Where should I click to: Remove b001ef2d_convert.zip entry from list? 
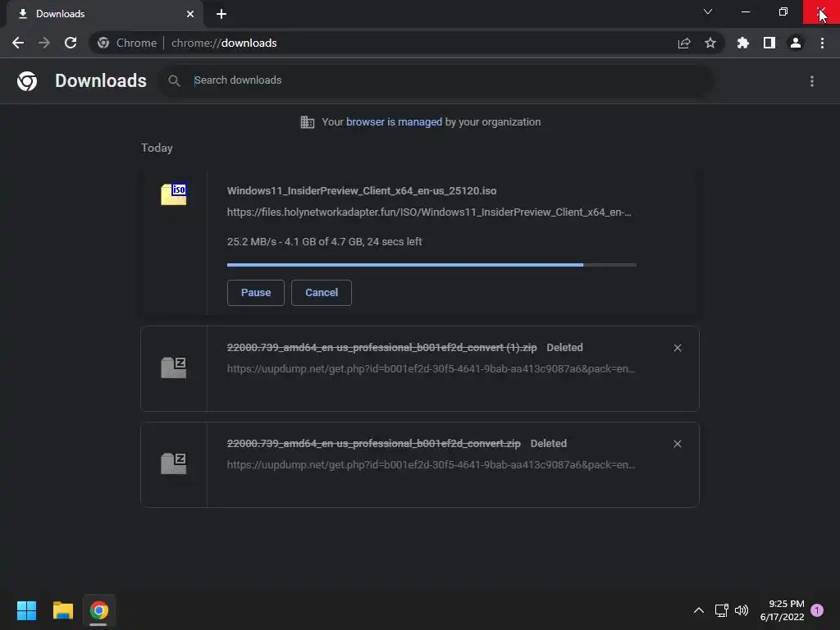coord(678,444)
